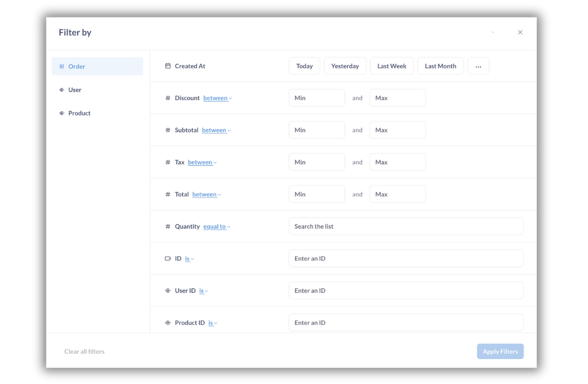
Task: Select the hash icon next to Subtotal
Action: [x=168, y=130]
